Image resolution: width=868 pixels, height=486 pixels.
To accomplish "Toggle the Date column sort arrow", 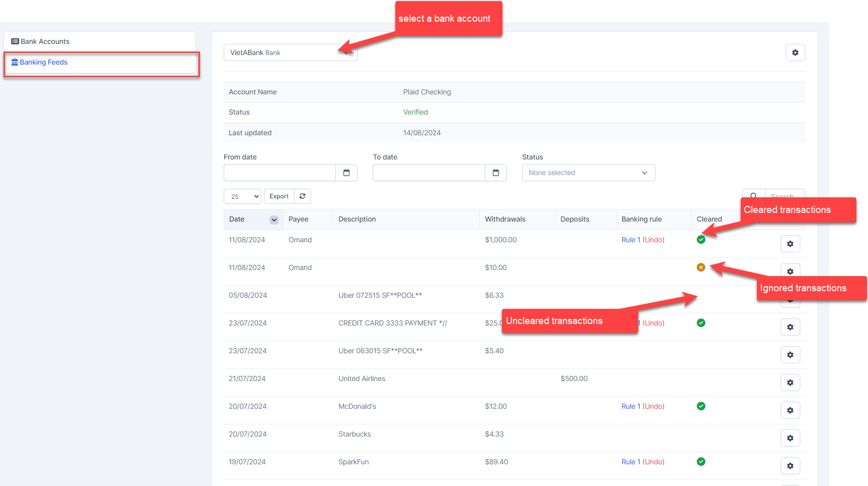I will click(274, 220).
